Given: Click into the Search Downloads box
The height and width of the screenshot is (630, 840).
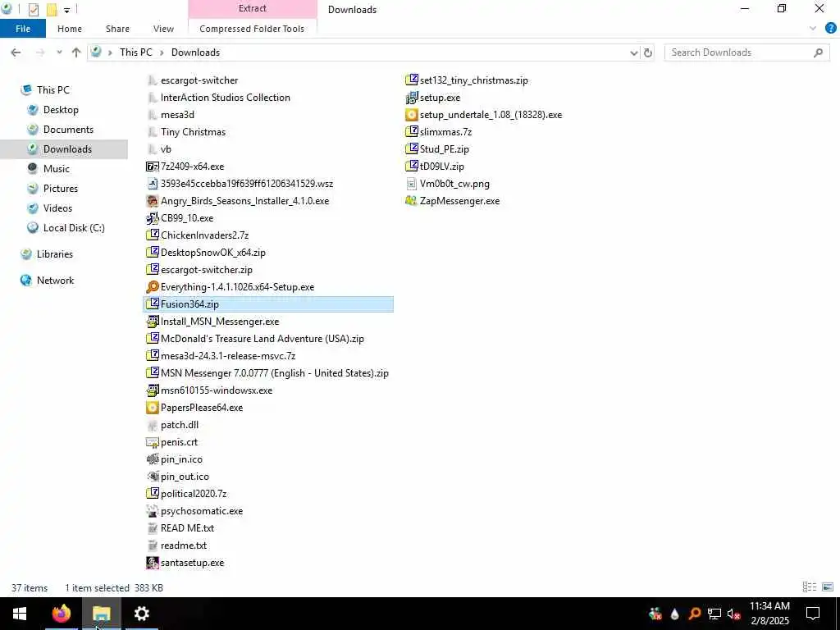Looking at the screenshot, I should [x=746, y=52].
